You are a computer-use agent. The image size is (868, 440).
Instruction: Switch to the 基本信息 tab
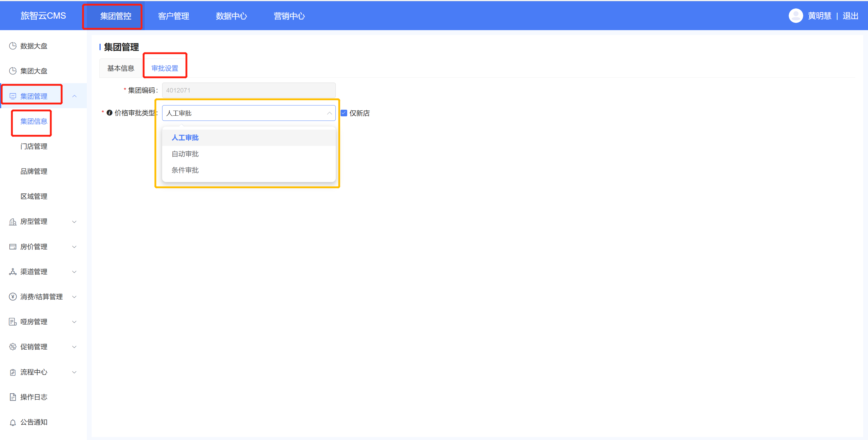point(121,68)
